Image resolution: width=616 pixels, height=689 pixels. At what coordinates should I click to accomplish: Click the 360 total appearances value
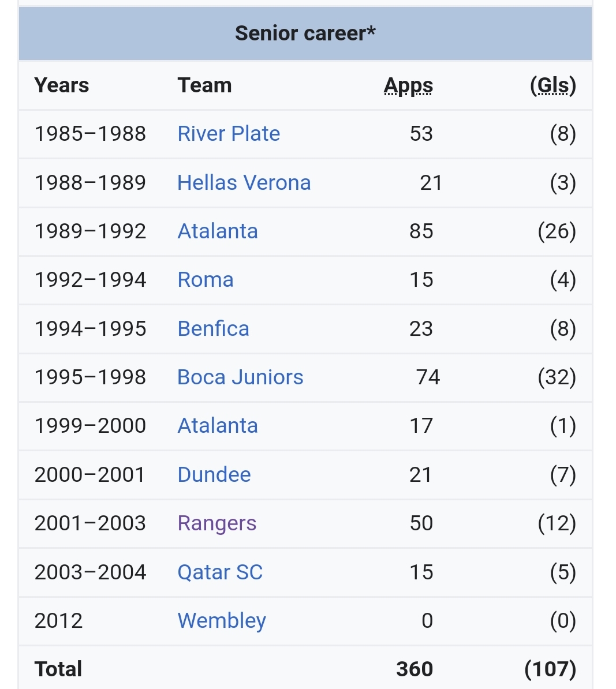[x=415, y=669]
